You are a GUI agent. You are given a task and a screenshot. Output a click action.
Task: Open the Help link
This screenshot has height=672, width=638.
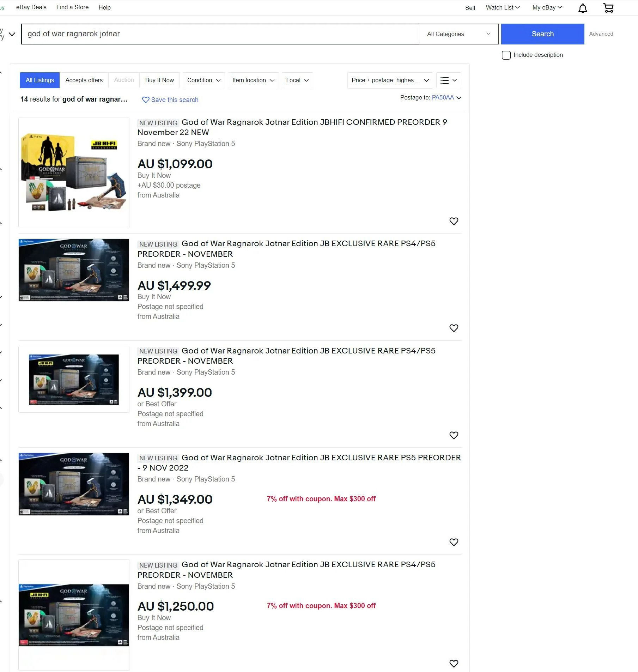pos(104,7)
